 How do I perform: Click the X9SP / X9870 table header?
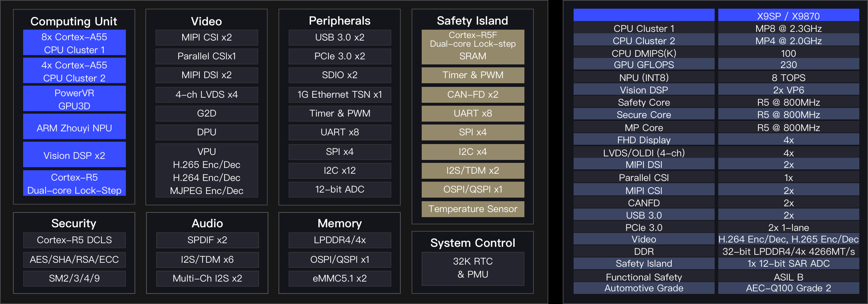(788, 16)
